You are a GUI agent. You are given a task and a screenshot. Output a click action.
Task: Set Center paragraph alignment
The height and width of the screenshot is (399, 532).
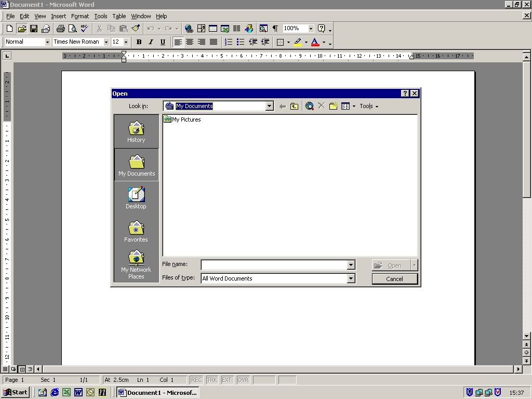(x=189, y=42)
